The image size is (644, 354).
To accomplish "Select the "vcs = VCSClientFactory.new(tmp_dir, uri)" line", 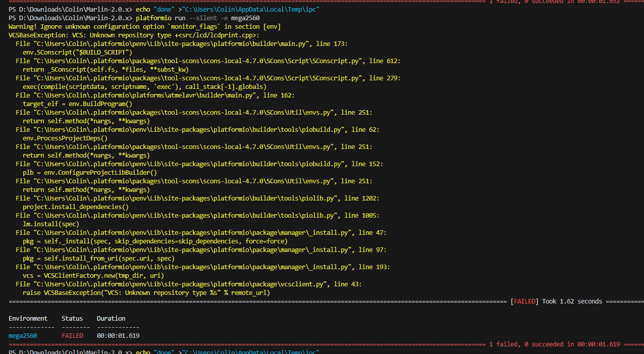I will (x=93, y=275).
